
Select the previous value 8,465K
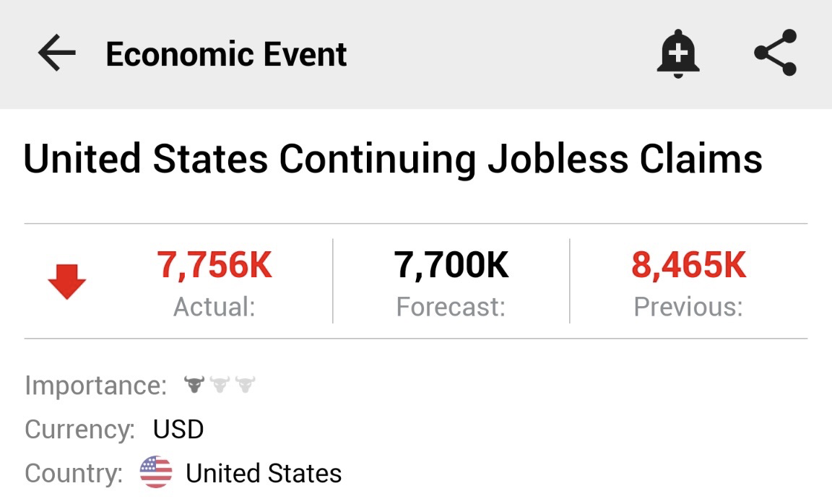[689, 265]
